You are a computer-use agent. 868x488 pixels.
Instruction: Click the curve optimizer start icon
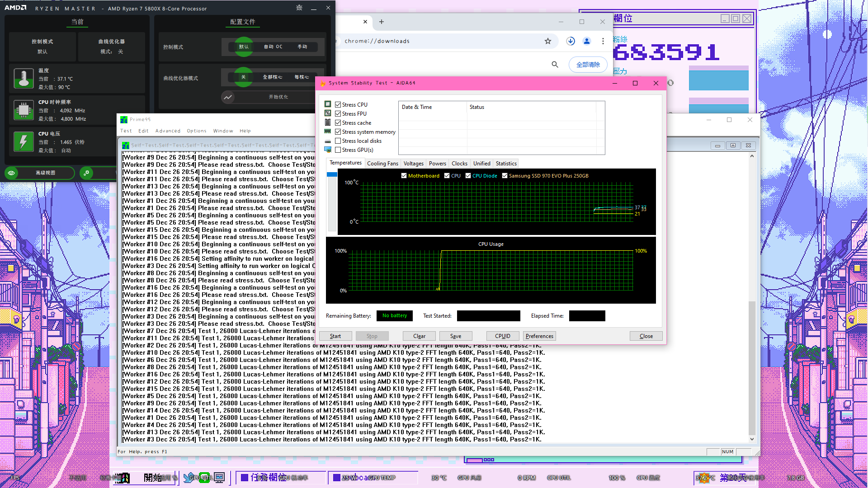click(x=228, y=97)
